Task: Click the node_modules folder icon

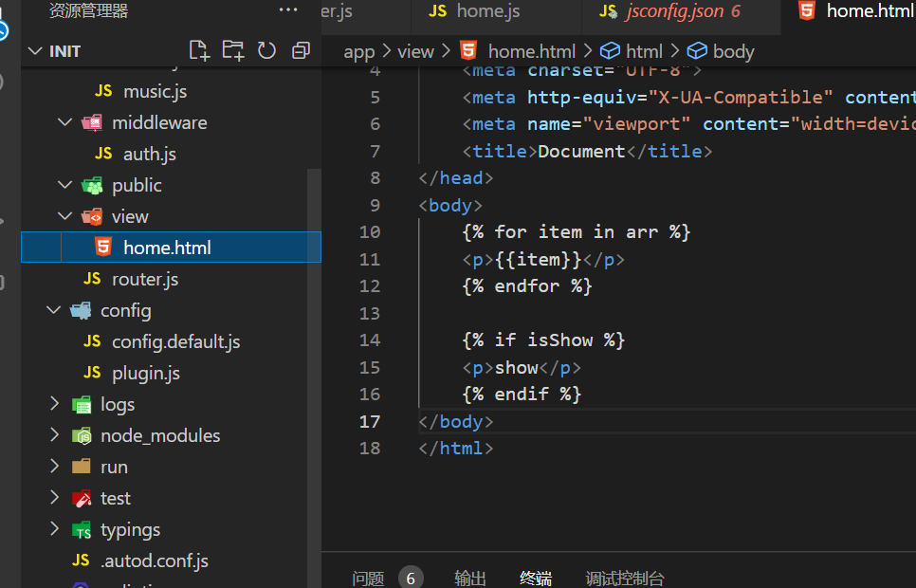Action: 82,435
